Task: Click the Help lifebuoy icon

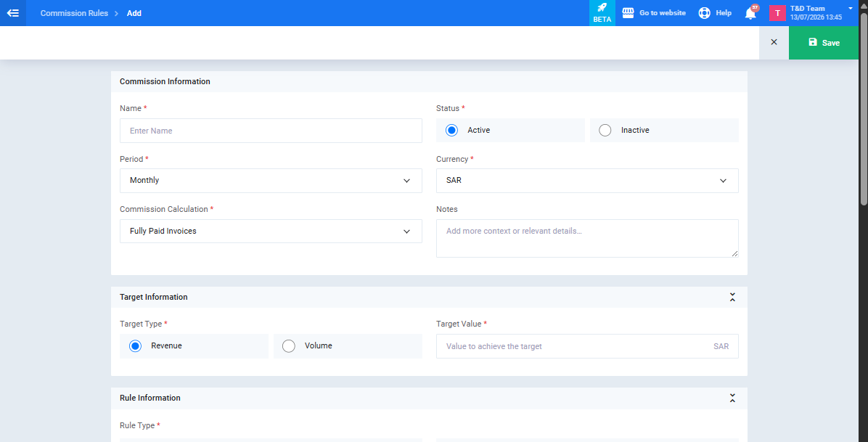Action: click(704, 13)
